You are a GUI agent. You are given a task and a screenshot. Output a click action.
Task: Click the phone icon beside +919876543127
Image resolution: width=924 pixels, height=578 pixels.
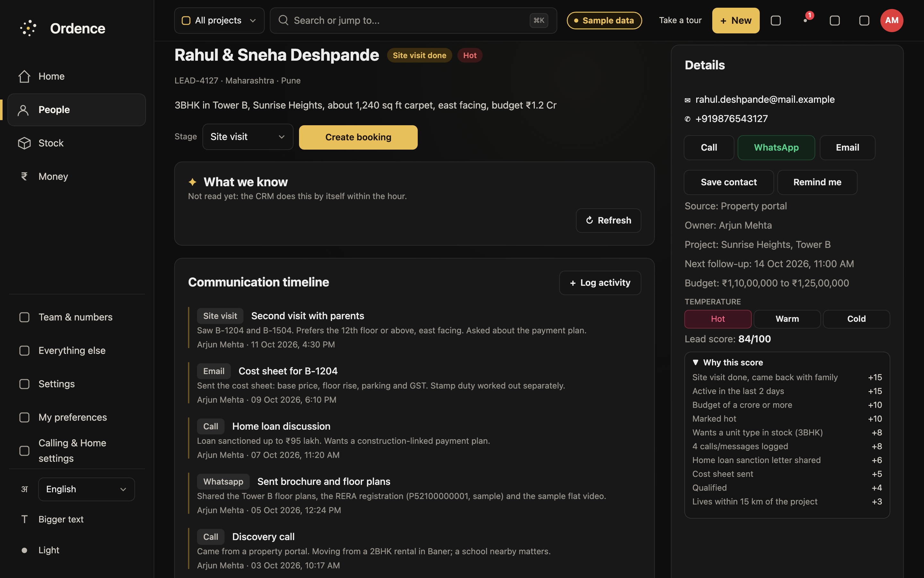click(687, 119)
